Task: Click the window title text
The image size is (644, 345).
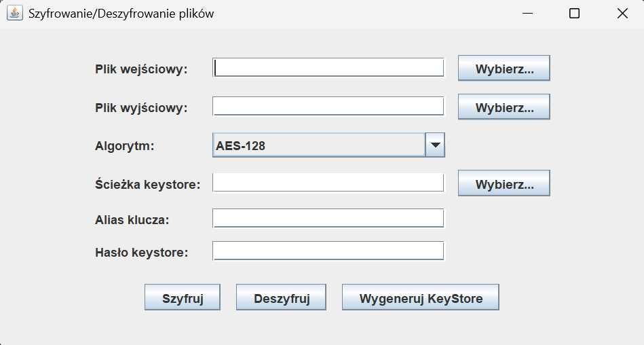Action: tap(121, 14)
